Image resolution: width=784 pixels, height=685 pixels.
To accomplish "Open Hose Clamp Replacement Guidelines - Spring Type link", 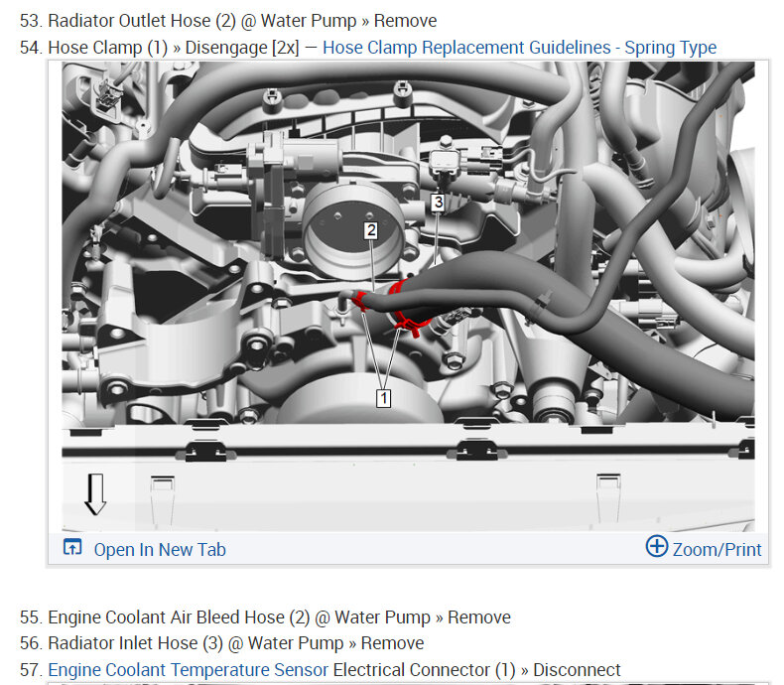I will click(x=519, y=48).
